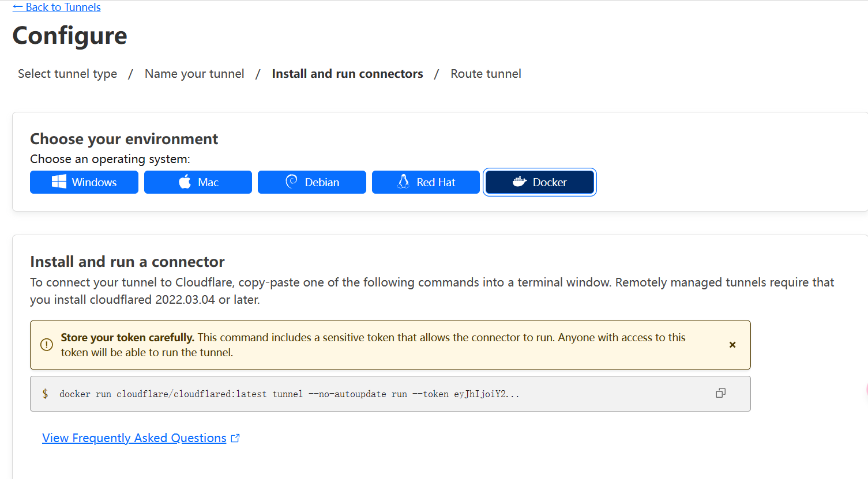Choose the Debian swirl icon
Image resolution: width=868 pixels, height=479 pixels.
tap(291, 182)
